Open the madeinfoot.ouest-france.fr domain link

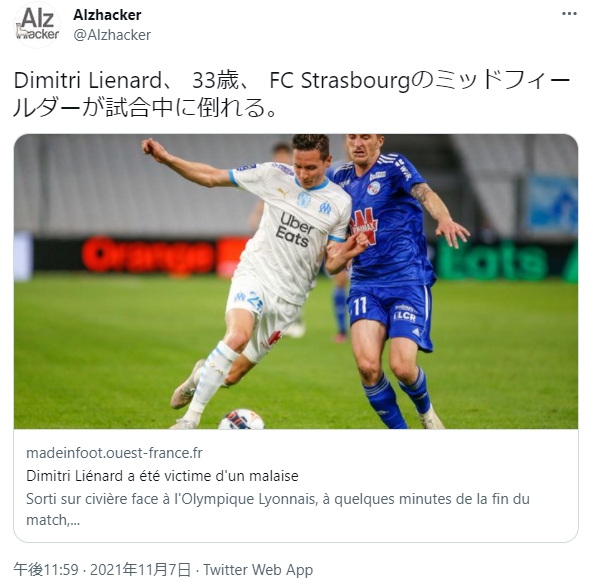click(x=114, y=452)
